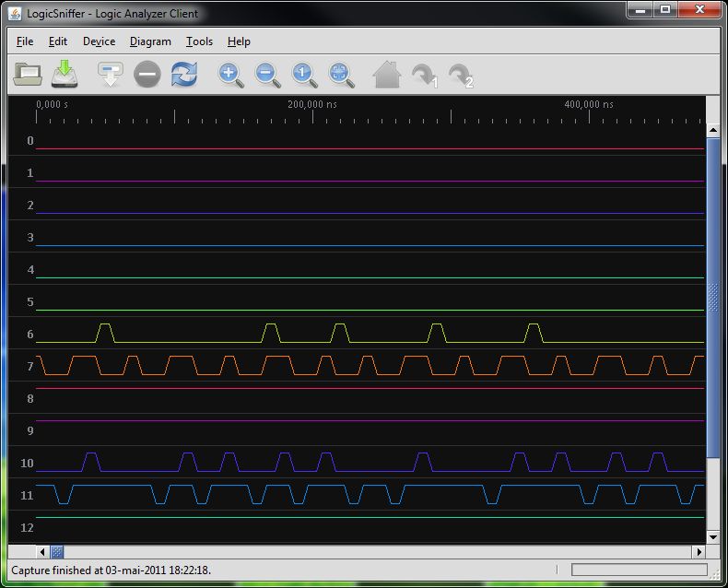Click the horizontal scrollbar right arrow
The width and height of the screenshot is (728, 588).
pos(699,551)
